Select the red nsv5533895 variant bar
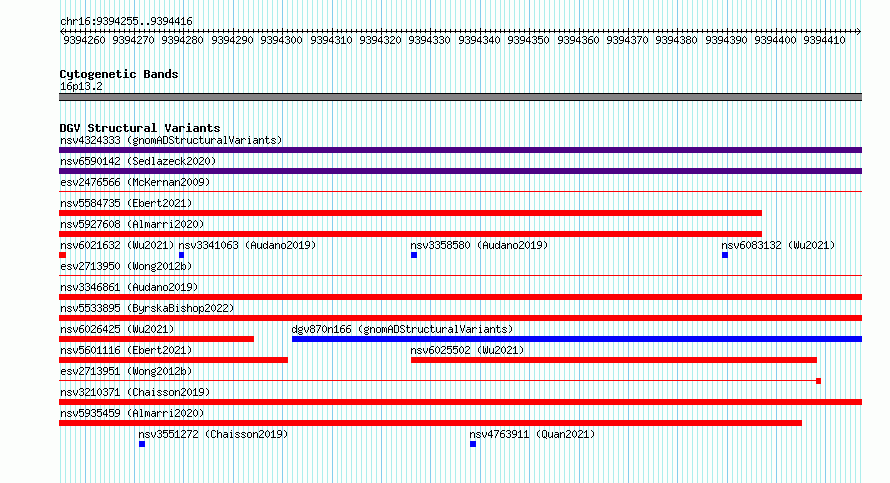The width and height of the screenshot is (890, 483). (460, 318)
